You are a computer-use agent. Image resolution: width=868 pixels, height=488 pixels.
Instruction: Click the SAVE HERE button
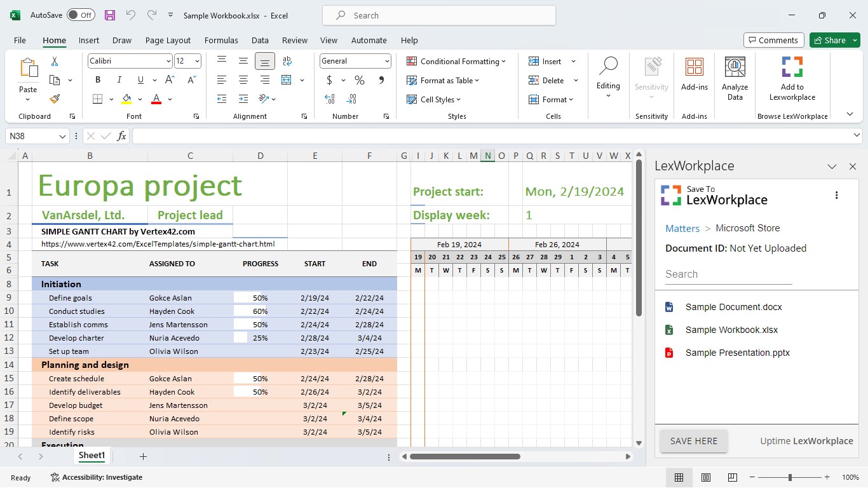pyautogui.click(x=694, y=441)
